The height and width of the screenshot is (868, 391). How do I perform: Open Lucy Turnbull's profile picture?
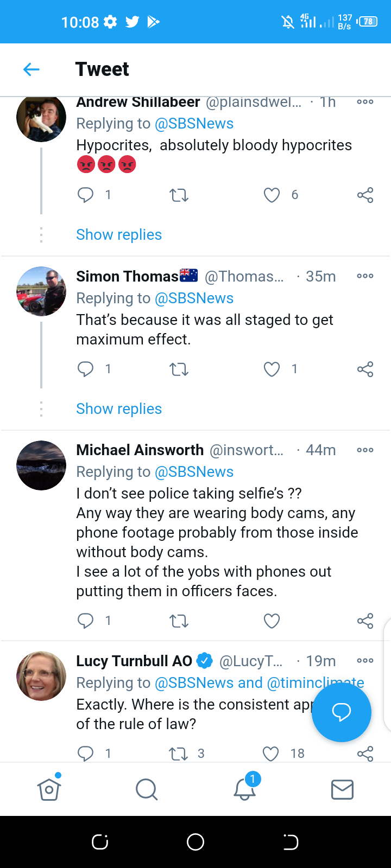tap(41, 676)
